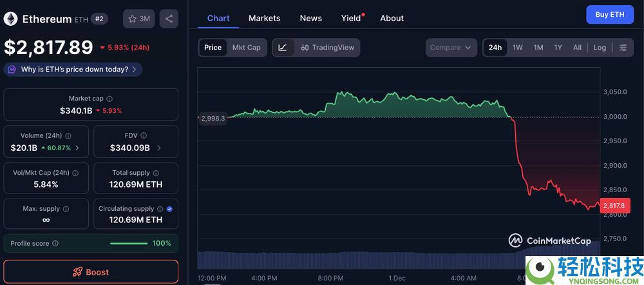Viewport: 644px width, 285px height.
Task: Select the 1Y time range
Action: point(558,48)
